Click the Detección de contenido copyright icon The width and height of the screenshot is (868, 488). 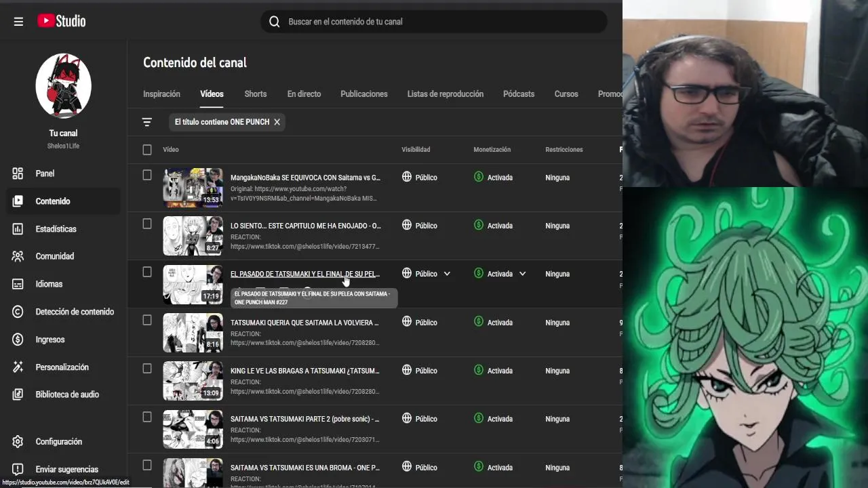(18, 312)
